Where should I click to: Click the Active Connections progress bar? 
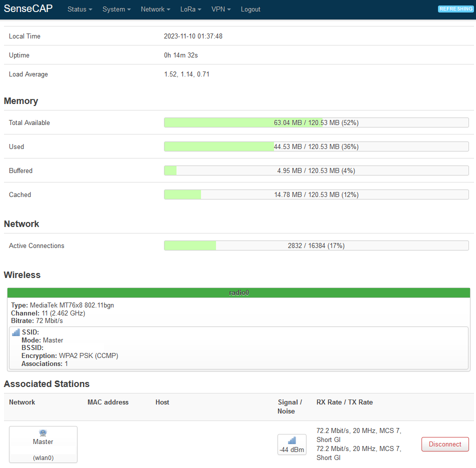(316, 245)
